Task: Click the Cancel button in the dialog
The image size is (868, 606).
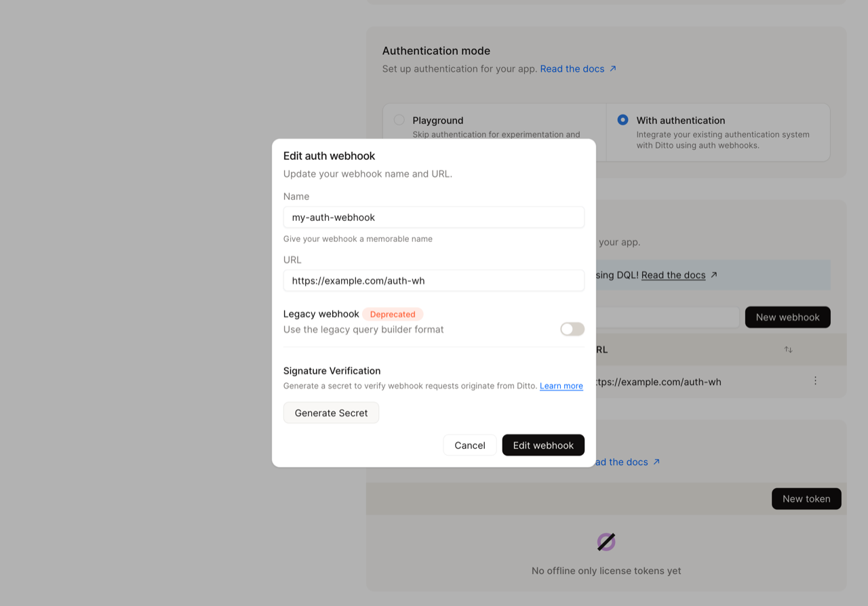Action: pyautogui.click(x=469, y=445)
